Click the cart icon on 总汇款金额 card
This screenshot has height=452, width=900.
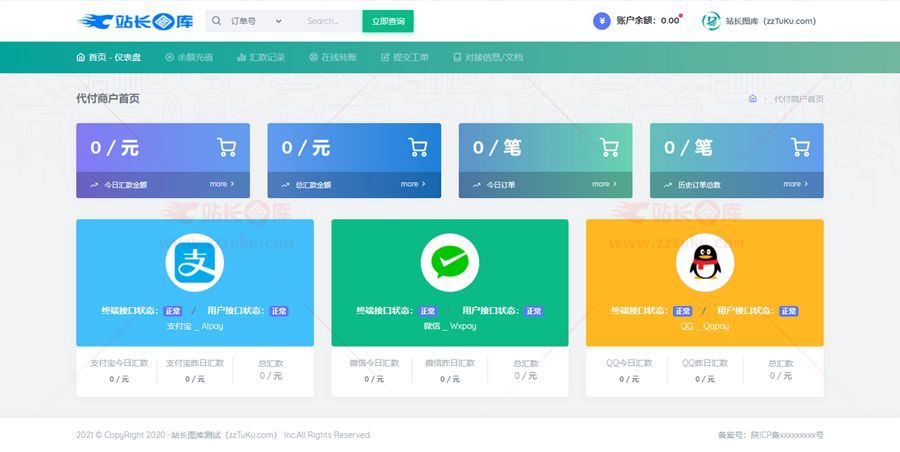417,148
